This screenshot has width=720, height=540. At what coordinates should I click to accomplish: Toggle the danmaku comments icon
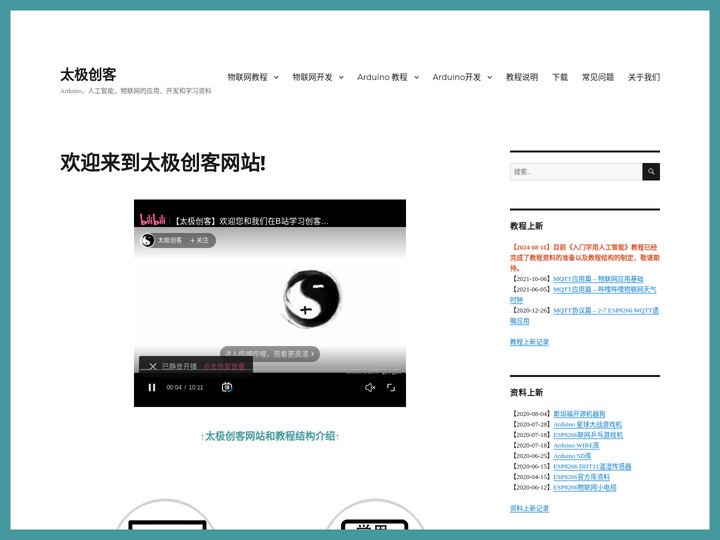click(x=227, y=387)
